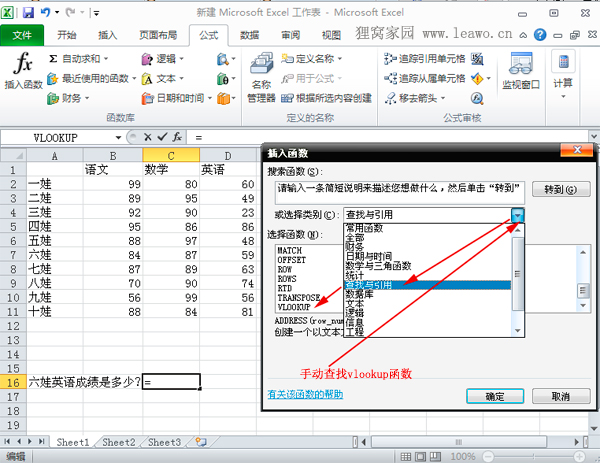Click the zoom slider in status bar
Viewport: 600px width, 463px height.
point(536,456)
